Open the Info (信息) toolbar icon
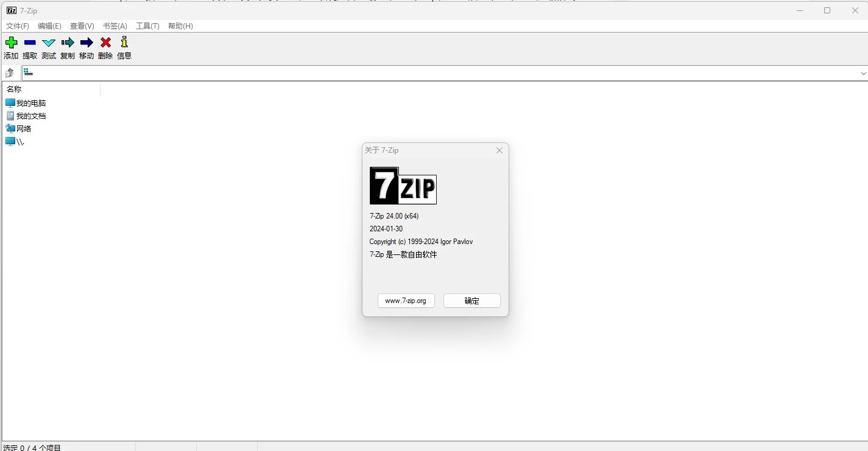 pos(124,42)
